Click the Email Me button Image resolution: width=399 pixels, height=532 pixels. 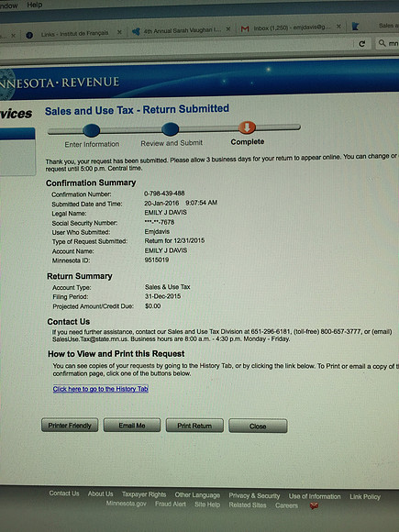(132, 425)
